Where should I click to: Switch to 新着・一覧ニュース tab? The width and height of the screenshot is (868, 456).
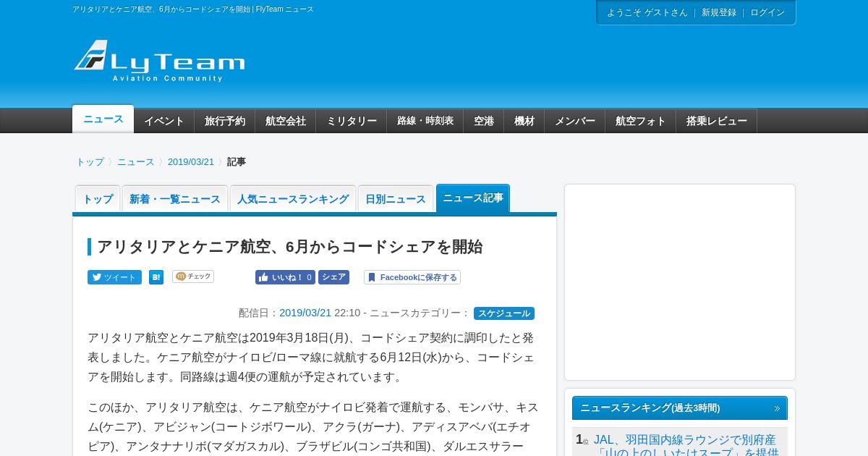coord(175,199)
